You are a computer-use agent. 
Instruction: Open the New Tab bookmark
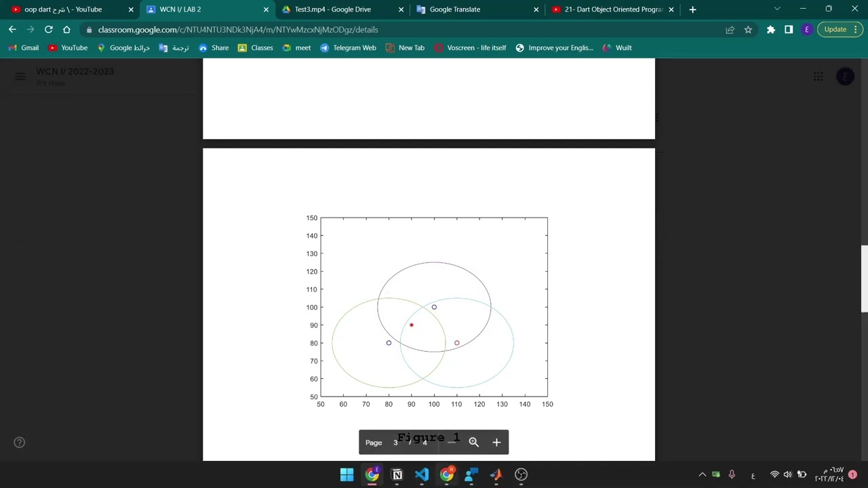tap(405, 48)
